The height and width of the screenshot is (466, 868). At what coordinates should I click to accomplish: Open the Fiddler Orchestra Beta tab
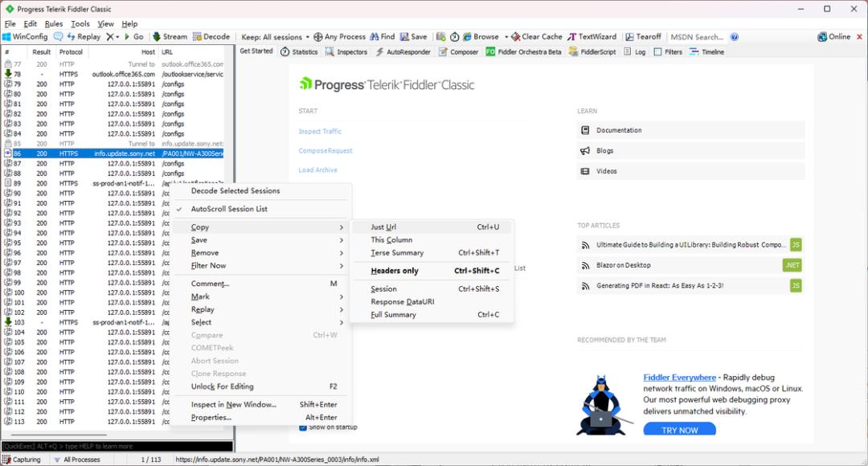(x=523, y=51)
